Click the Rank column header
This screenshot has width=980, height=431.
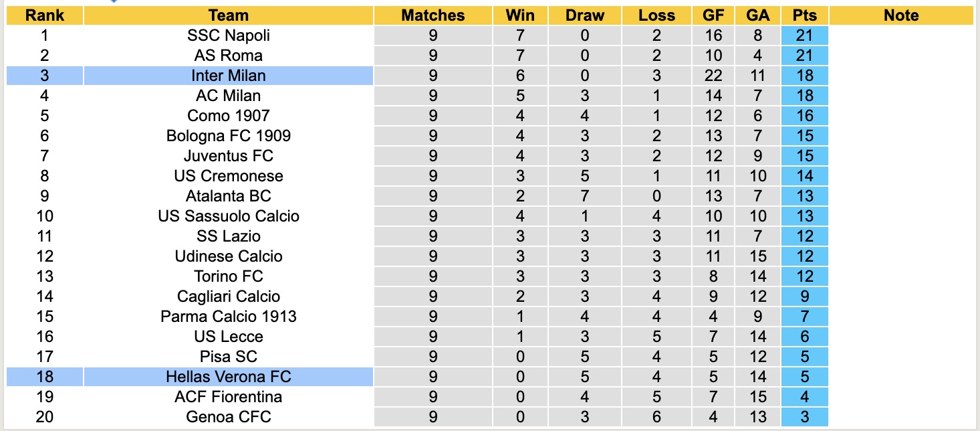pos(45,15)
